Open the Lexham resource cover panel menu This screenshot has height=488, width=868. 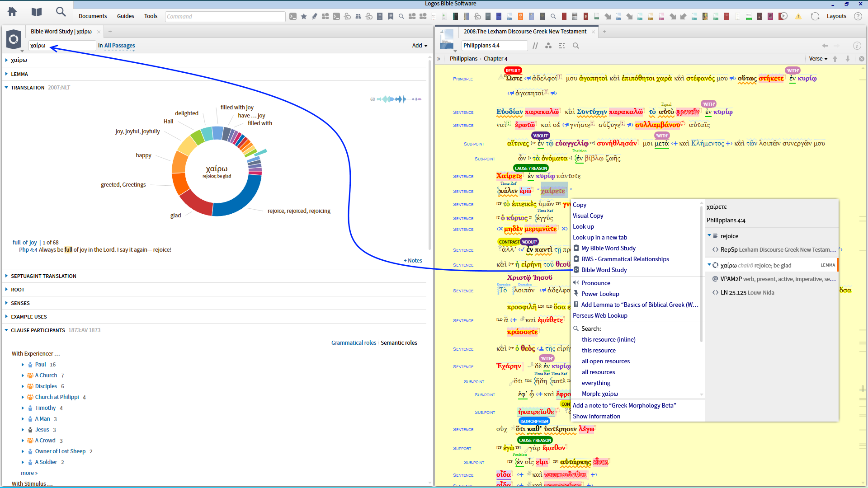[447, 40]
